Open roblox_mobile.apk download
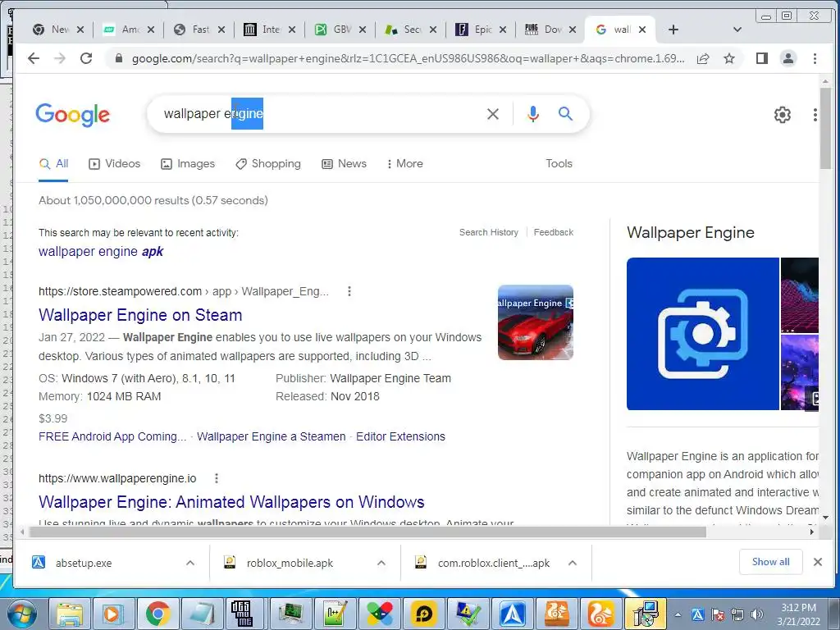The image size is (840, 630). tap(290, 563)
